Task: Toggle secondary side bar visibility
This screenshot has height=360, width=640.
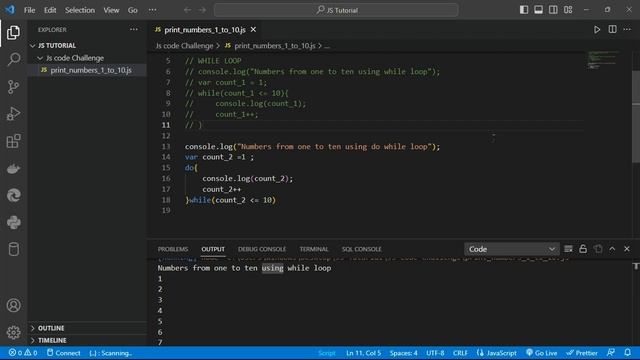Action: click(553, 10)
